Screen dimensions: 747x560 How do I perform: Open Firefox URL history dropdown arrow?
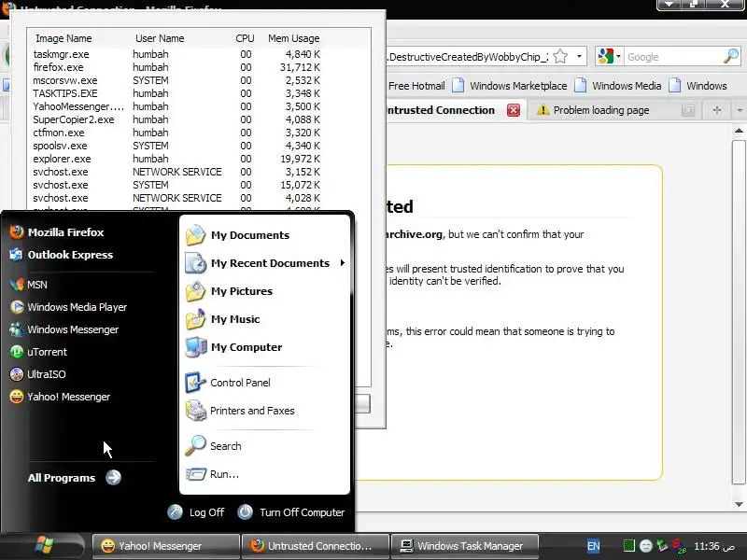click(x=579, y=57)
